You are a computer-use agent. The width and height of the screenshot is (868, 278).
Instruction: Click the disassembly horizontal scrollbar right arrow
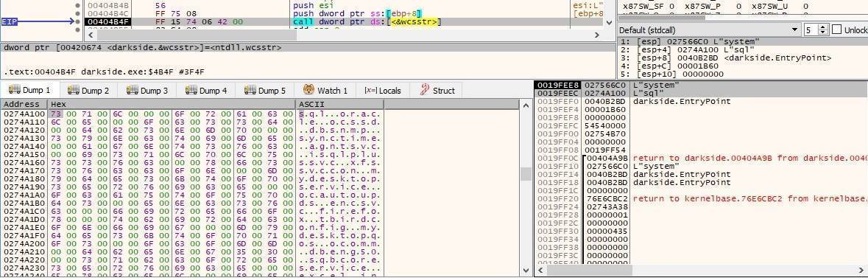point(597,35)
